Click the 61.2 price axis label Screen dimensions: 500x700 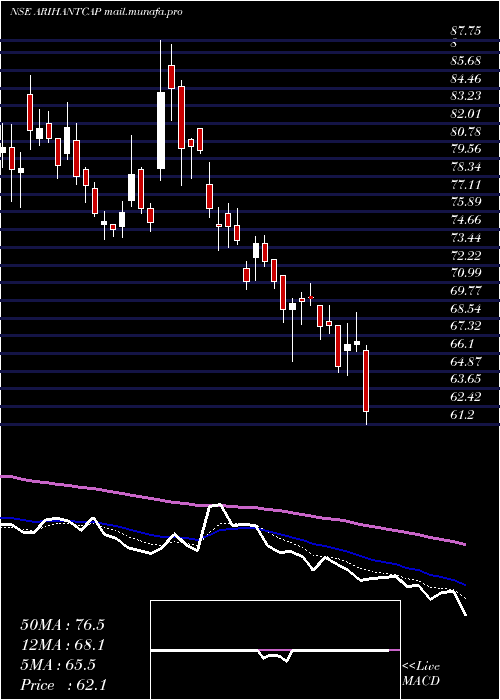point(462,414)
